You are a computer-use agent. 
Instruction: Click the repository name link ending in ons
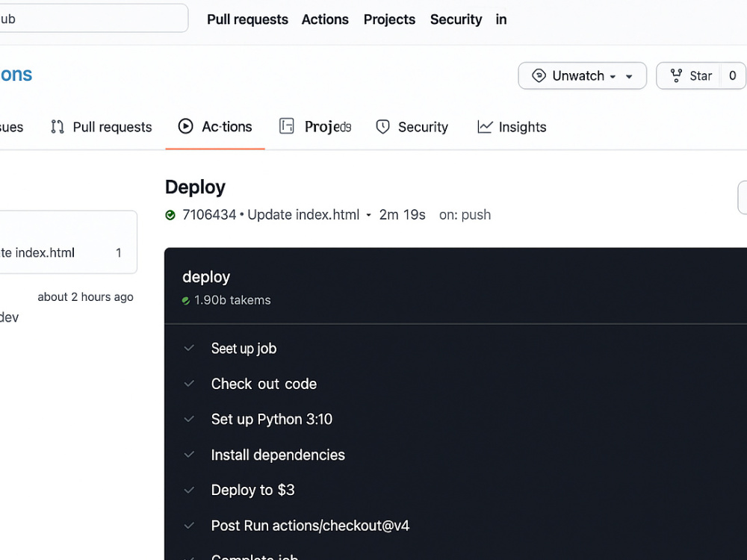16,75
